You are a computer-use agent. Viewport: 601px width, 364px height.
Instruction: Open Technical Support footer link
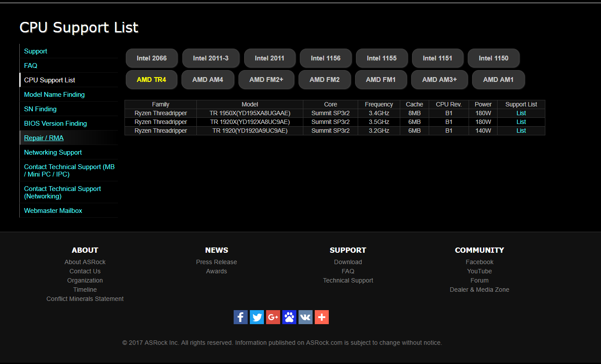[x=348, y=280]
